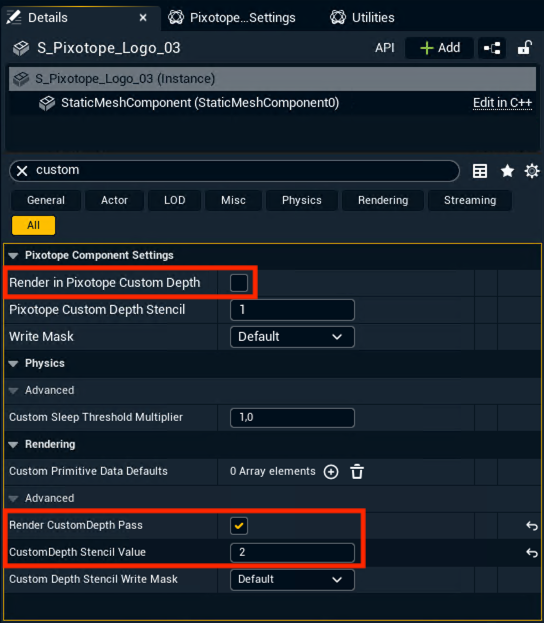
Task: Switch to the Utilities tab
Action: 362,17
